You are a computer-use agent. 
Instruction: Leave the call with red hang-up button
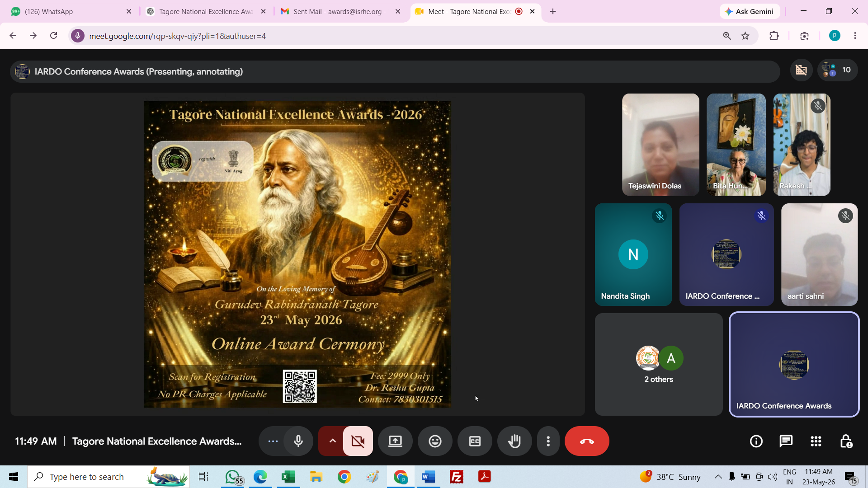click(x=587, y=441)
